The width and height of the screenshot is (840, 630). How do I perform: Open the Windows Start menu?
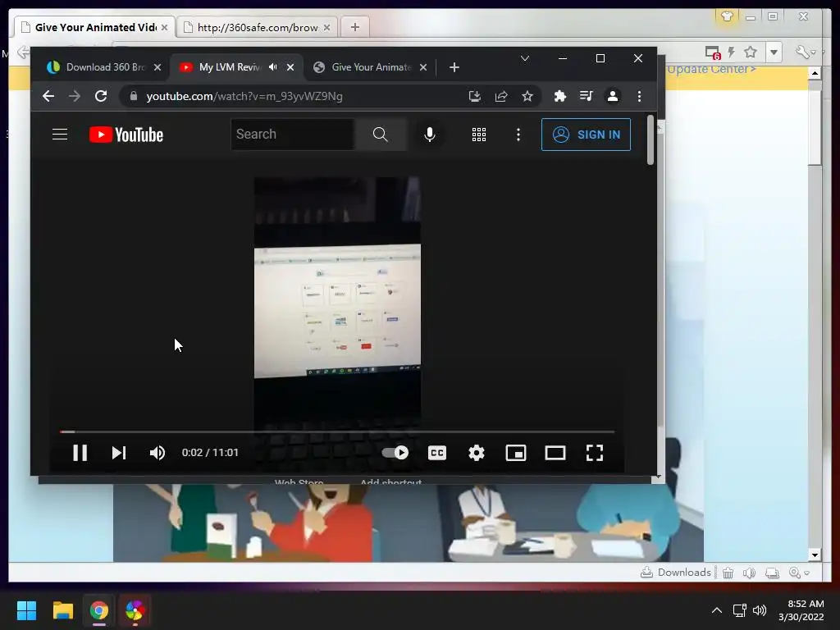pyautogui.click(x=26, y=610)
